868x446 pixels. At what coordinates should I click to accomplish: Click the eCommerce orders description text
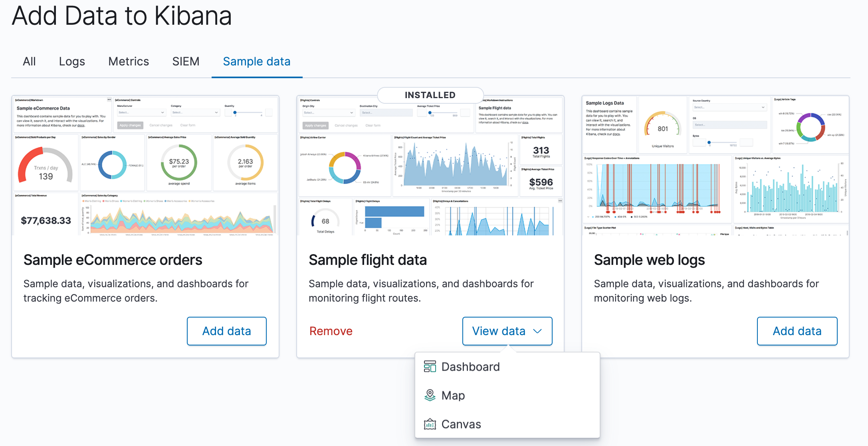tap(136, 291)
